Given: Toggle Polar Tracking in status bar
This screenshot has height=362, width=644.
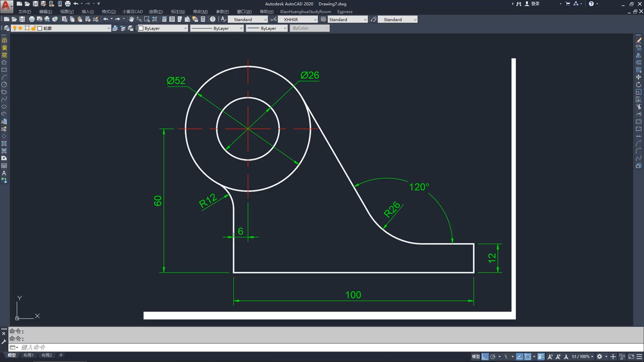Looking at the screenshot, I should [493, 357].
